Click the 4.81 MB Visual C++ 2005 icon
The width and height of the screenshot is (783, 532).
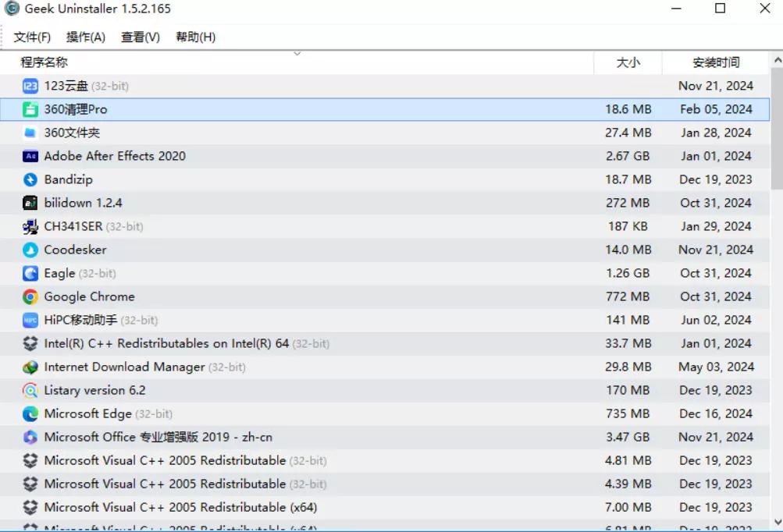tap(30, 461)
